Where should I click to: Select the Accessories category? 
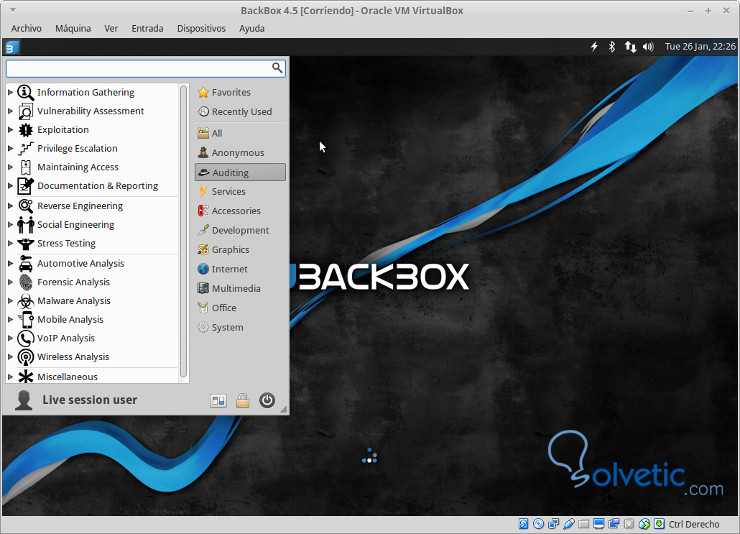point(240,211)
